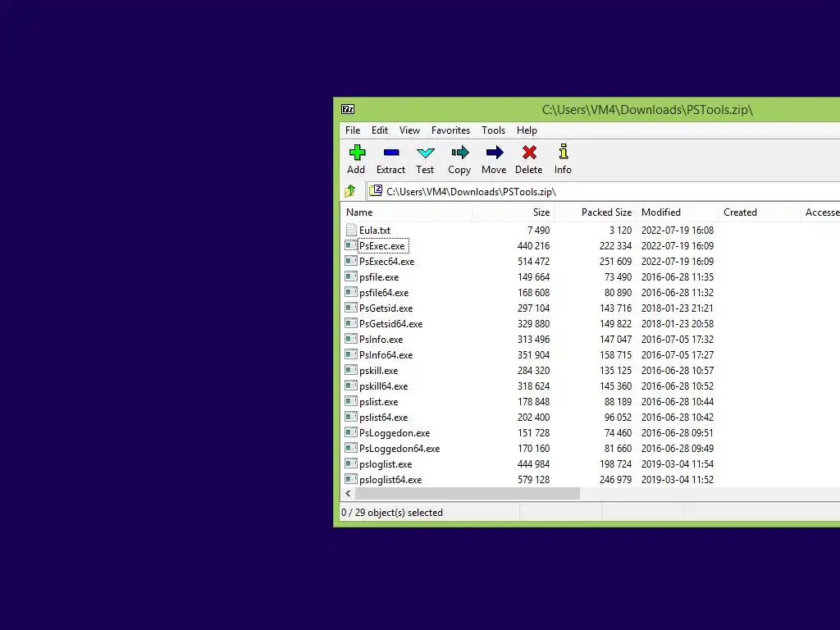Select the pslist.exe file icon
The width and height of the screenshot is (840, 630).
click(x=351, y=400)
